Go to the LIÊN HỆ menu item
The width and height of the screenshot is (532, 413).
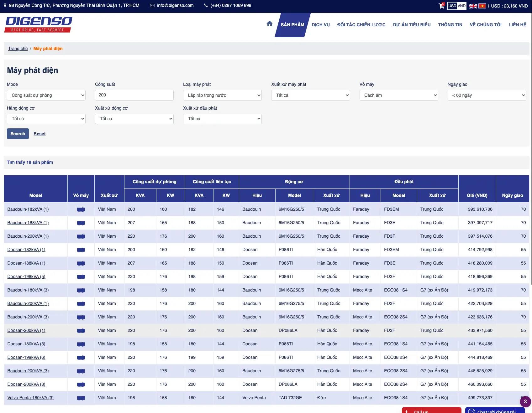tap(517, 25)
